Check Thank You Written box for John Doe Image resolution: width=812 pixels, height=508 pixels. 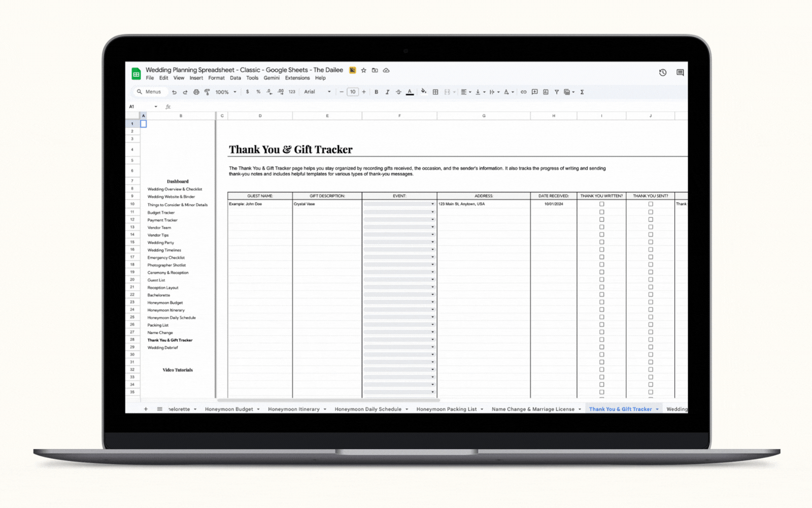pyautogui.click(x=601, y=204)
